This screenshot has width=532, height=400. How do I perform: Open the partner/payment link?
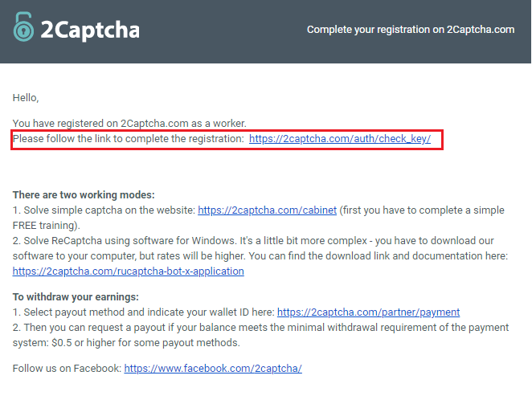click(x=368, y=312)
